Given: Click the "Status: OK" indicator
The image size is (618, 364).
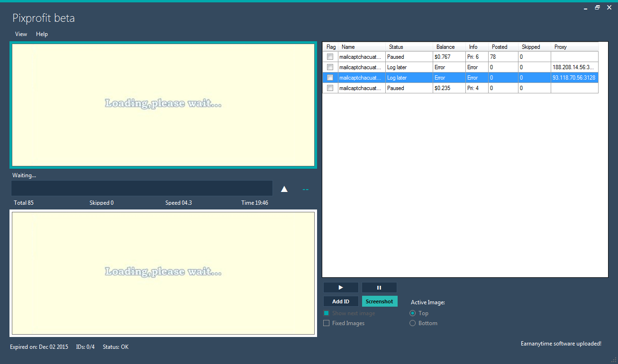Looking at the screenshot, I should click(x=116, y=347).
